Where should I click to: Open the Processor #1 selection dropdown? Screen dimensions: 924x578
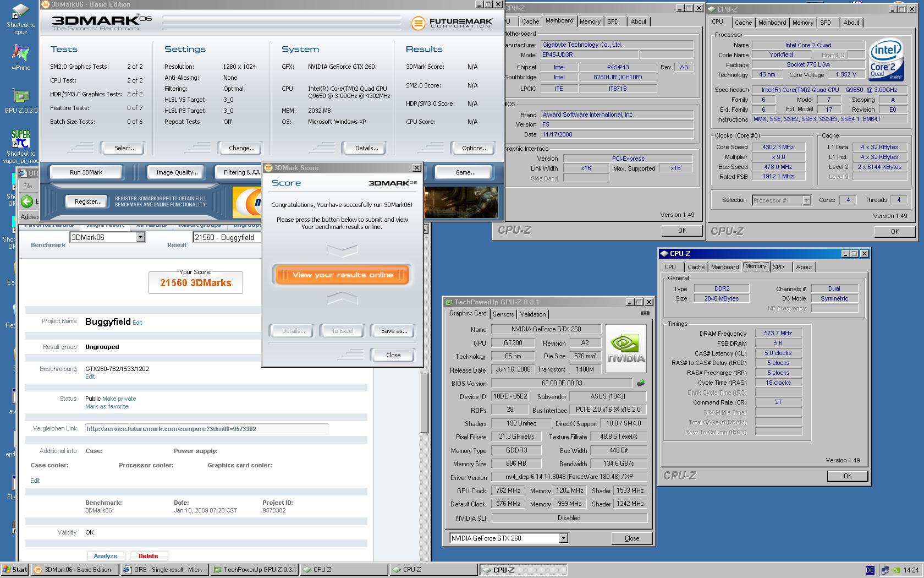tap(806, 200)
